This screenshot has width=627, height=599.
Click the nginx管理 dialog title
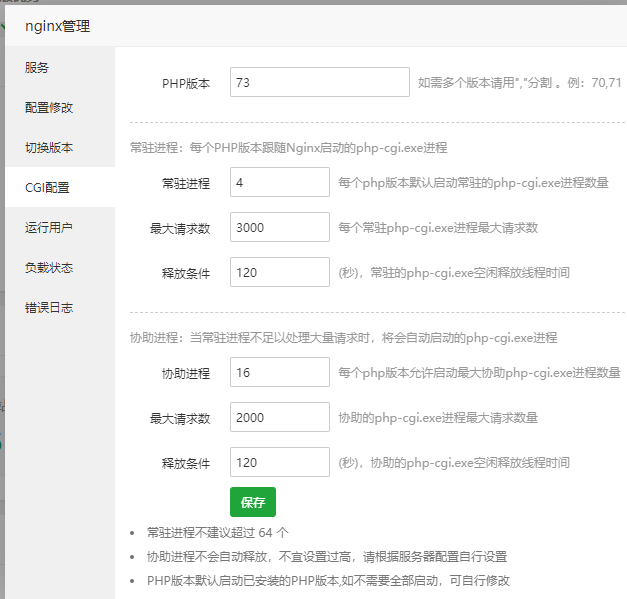(57, 26)
